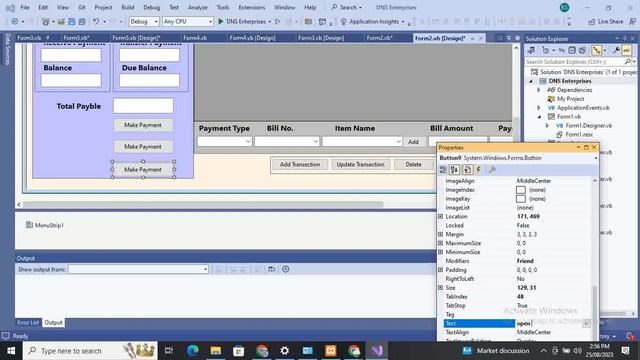Screen dimensions: 640x360
Task: Expand the Margin property
Action: coord(440,234)
